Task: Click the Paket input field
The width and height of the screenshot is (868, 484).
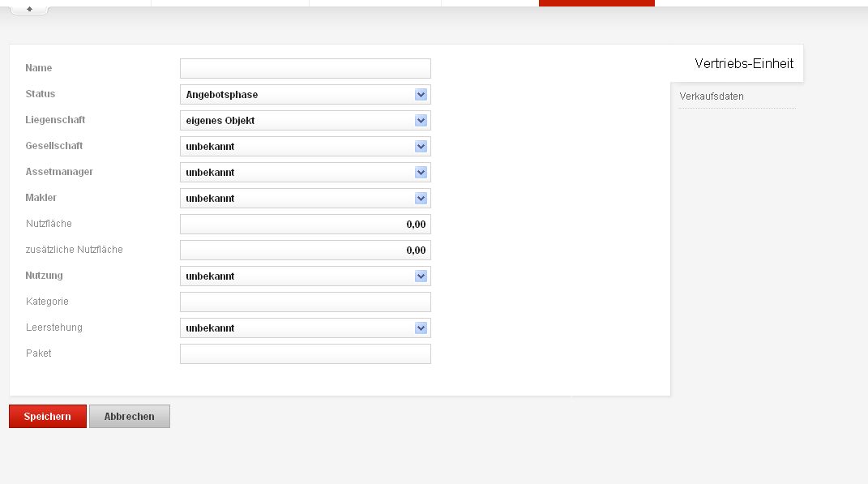Action: (x=305, y=353)
